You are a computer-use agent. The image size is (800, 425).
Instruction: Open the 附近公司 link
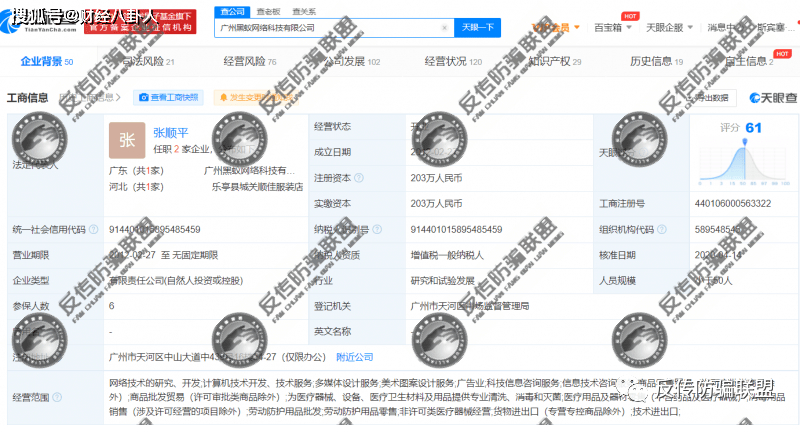(x=355, y=357)
